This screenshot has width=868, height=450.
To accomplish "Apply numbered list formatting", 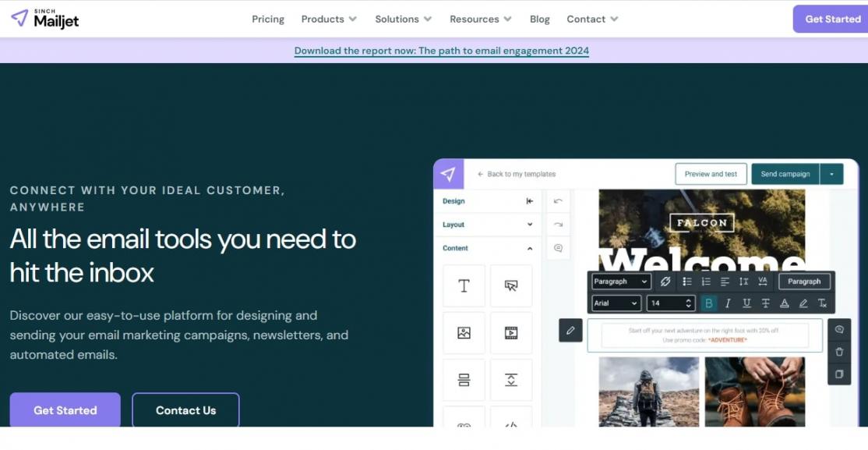I will (706, 282).
